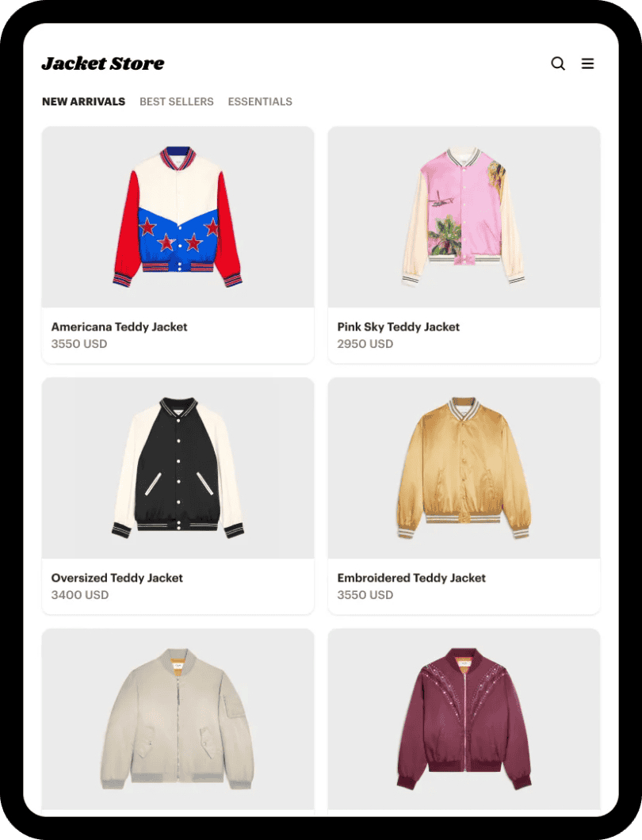
Task: Open the Oversized Teddy Jacket image
Action: (178, 468)
